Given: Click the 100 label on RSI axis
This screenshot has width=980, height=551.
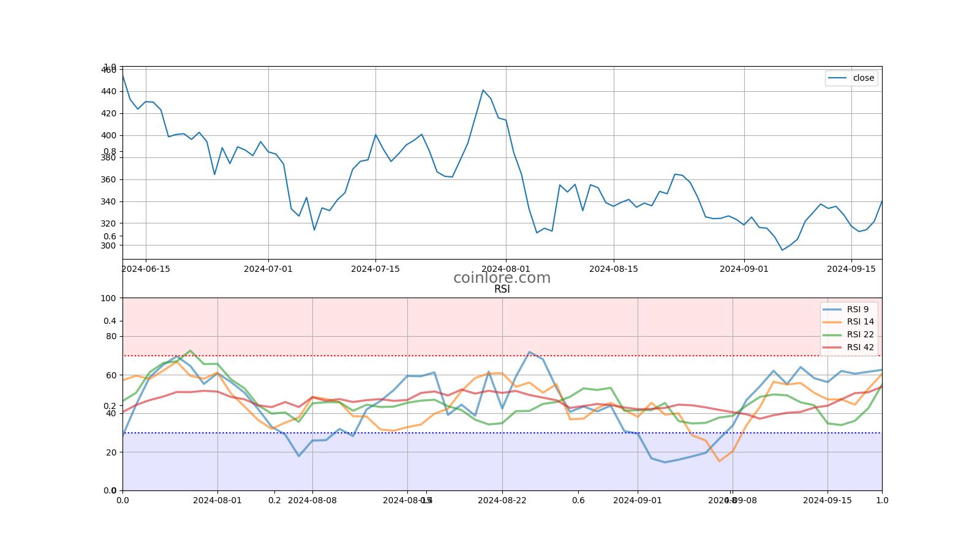Looking at the screenshot, I should coord(108,298).
